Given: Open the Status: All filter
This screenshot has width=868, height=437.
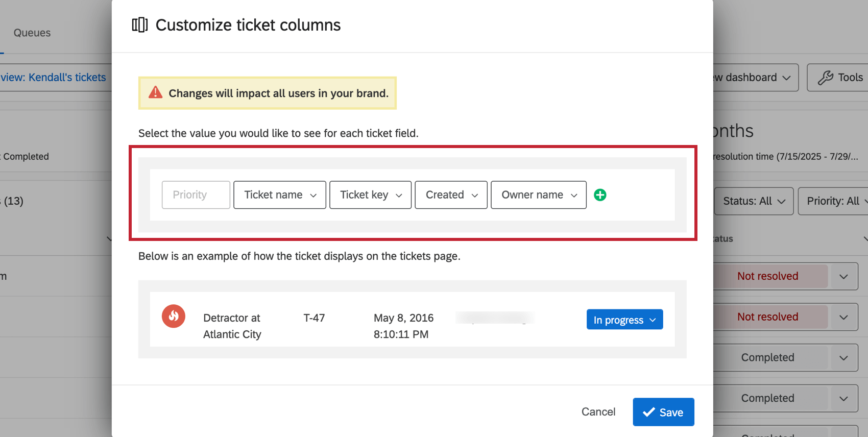Looking at the screenshot, I should [754, 201].
